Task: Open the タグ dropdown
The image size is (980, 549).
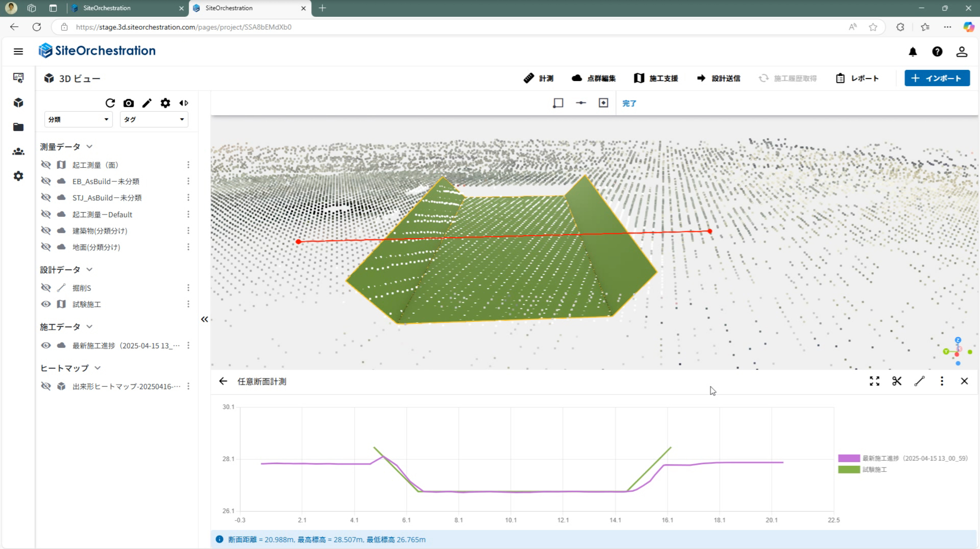Action: coord(154,119)
